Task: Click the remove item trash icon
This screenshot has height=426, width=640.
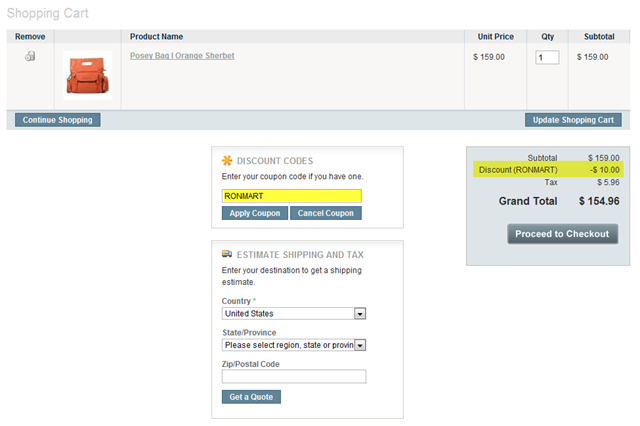Action: 30,57
